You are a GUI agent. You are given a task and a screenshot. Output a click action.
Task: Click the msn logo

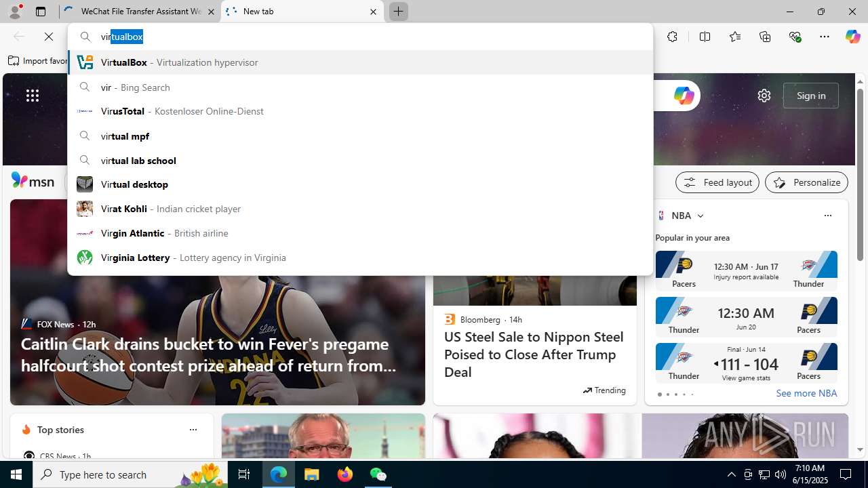[x=33, y=181]
